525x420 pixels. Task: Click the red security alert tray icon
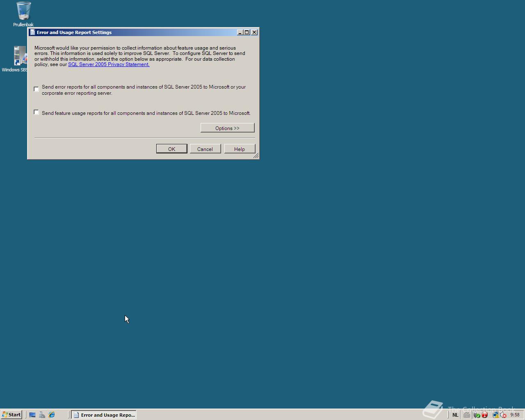pyautogui.click(x=484, y=415)
